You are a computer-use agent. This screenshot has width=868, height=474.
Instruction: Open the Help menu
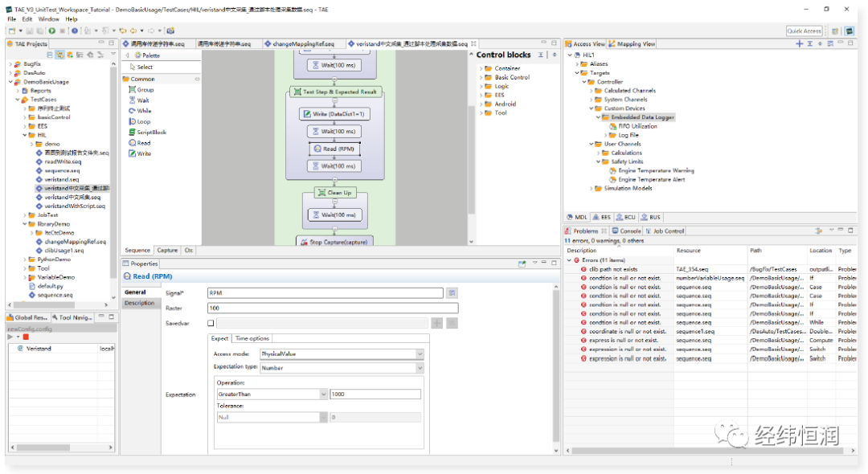[x=72, y=18]
